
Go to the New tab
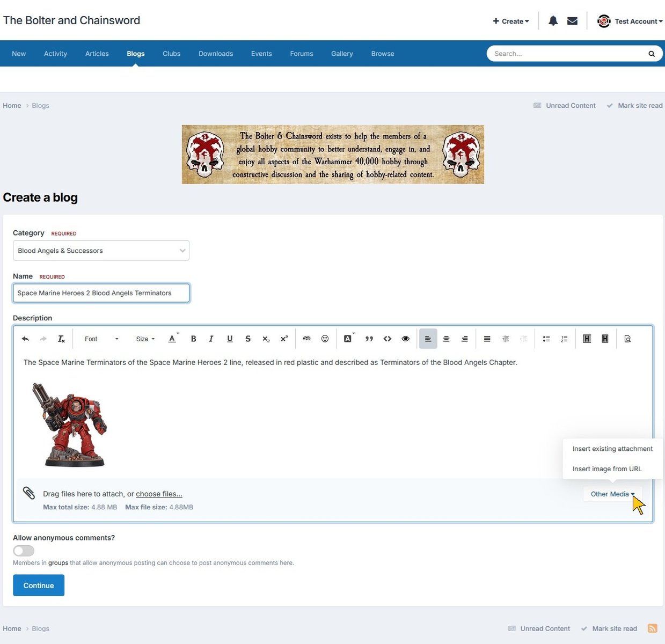(19, 54)
